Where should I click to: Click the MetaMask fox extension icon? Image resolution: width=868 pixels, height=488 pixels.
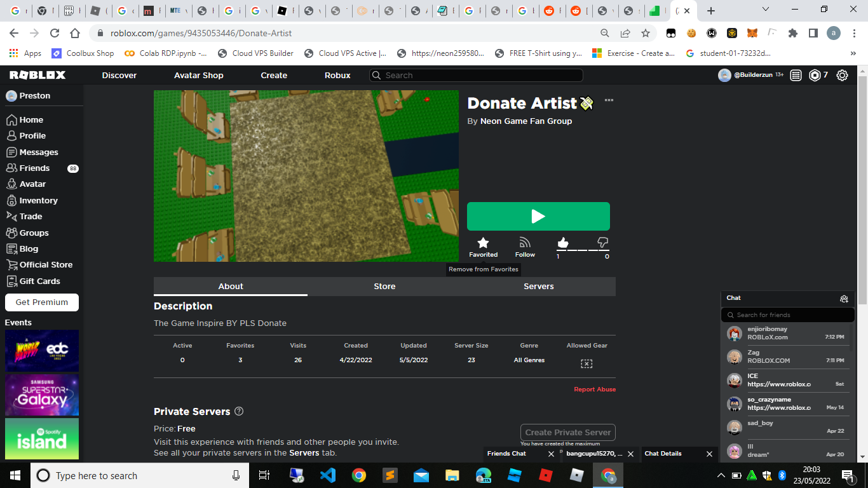[x=752, y=33]
